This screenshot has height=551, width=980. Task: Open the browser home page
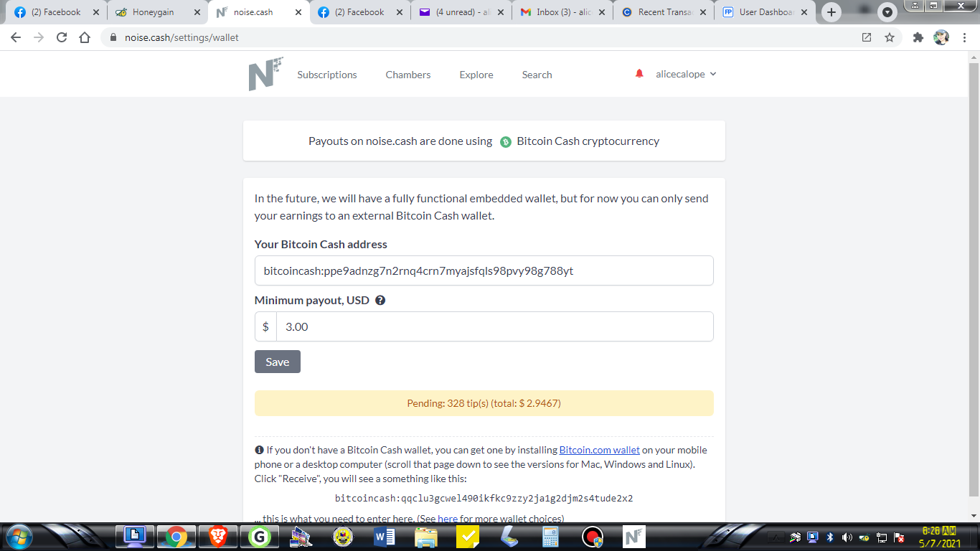click(85, 37)
